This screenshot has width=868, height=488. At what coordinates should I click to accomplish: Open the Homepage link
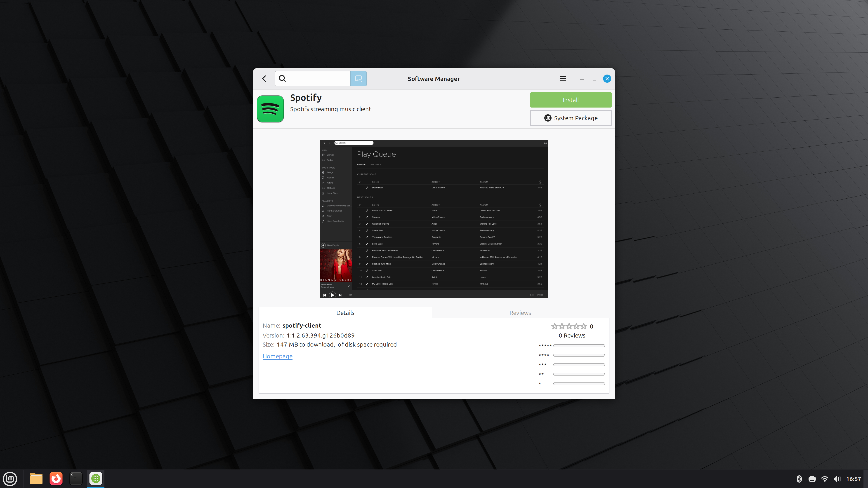(277, 356)
